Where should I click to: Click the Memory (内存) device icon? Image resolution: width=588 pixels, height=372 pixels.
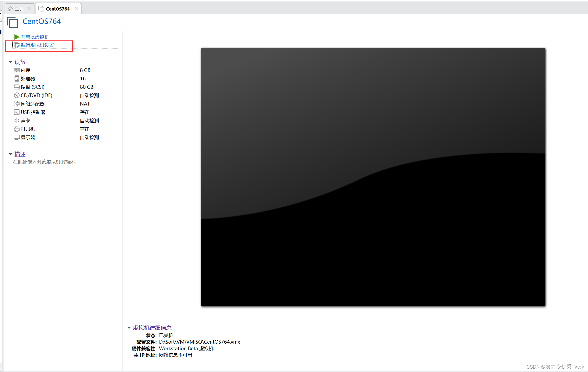tap(17, 70)
